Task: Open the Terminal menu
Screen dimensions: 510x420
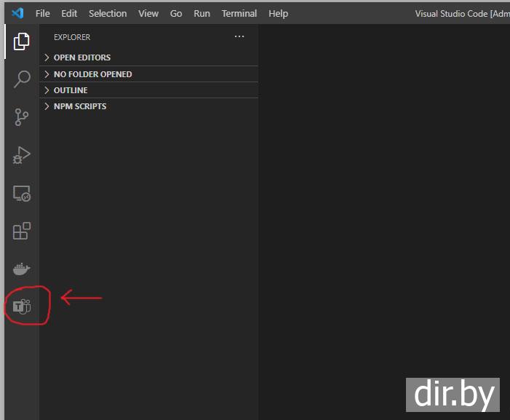Action: [x=239, y=14]
